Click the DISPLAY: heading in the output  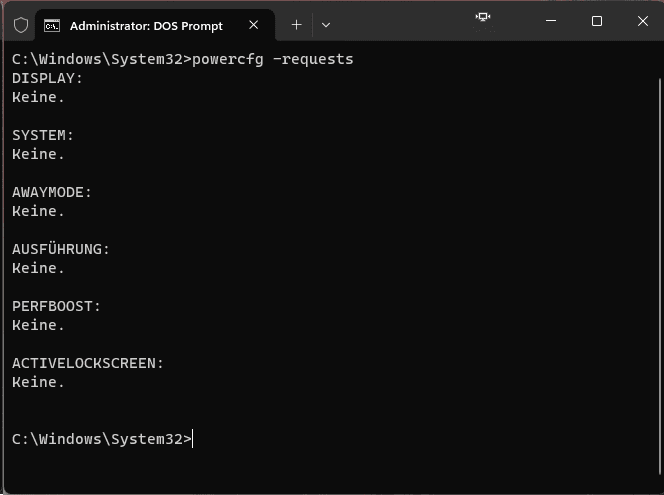tap(47, 78)
